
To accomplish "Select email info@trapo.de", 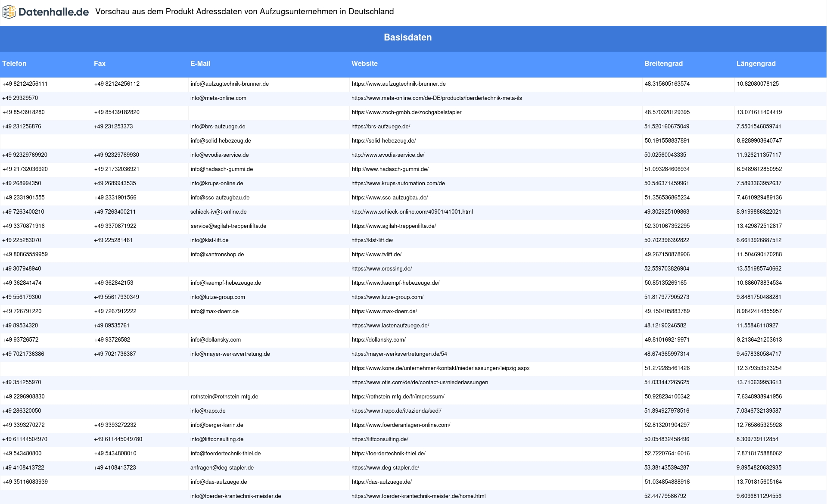I will 208,411.
